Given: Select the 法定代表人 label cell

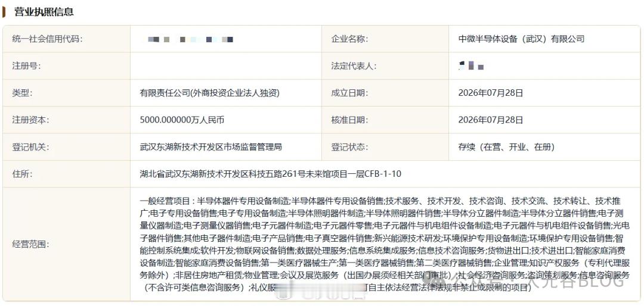Looking at the screenshot, I should [385, 66].
